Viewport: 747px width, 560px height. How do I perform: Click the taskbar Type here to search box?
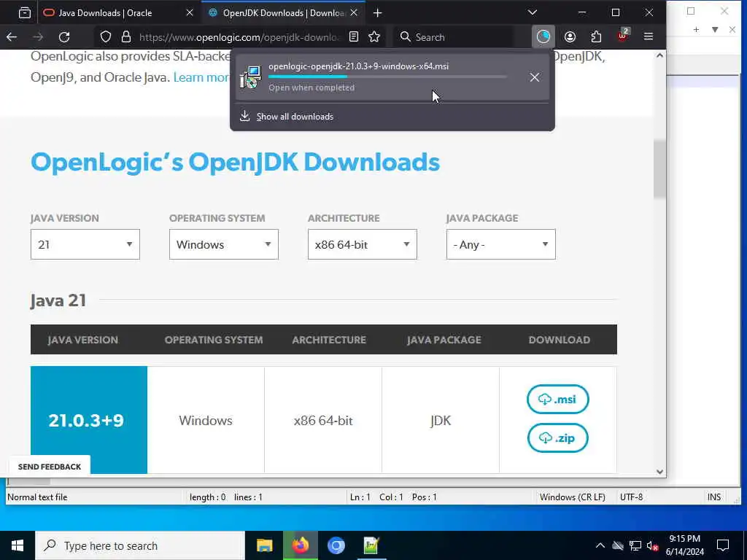point(140,545)
